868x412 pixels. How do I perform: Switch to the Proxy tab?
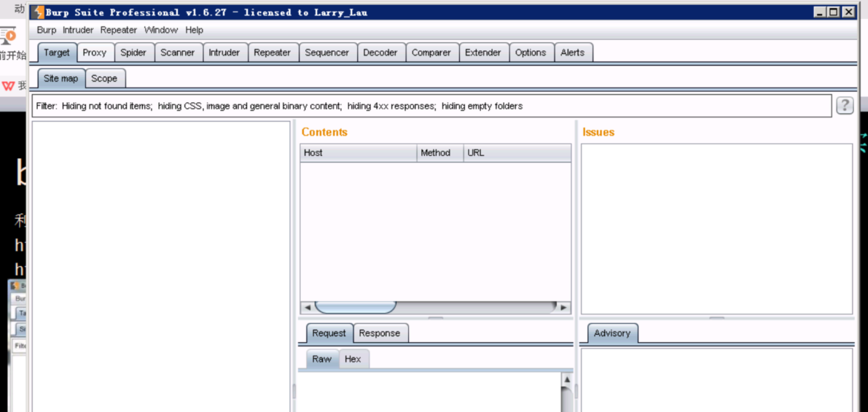pyautogui.click(x=95, y=53)
